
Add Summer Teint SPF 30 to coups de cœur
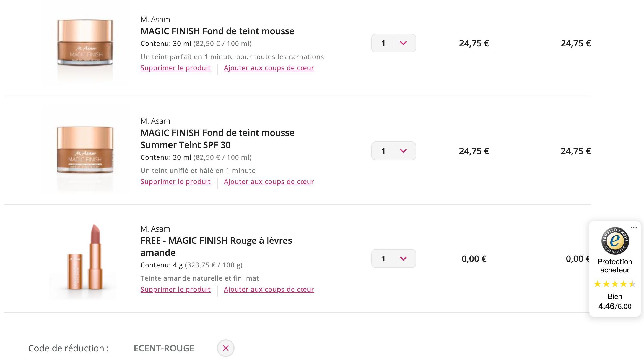coord(269,182)
